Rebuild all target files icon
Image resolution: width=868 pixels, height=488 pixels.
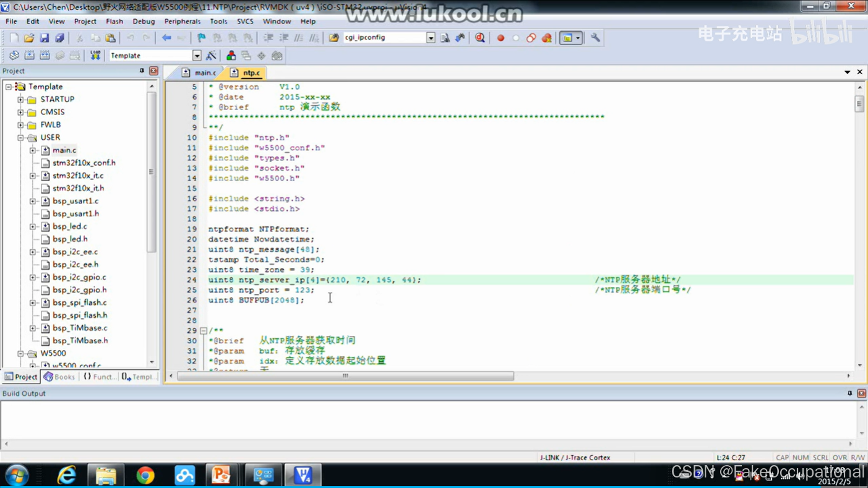45,56
